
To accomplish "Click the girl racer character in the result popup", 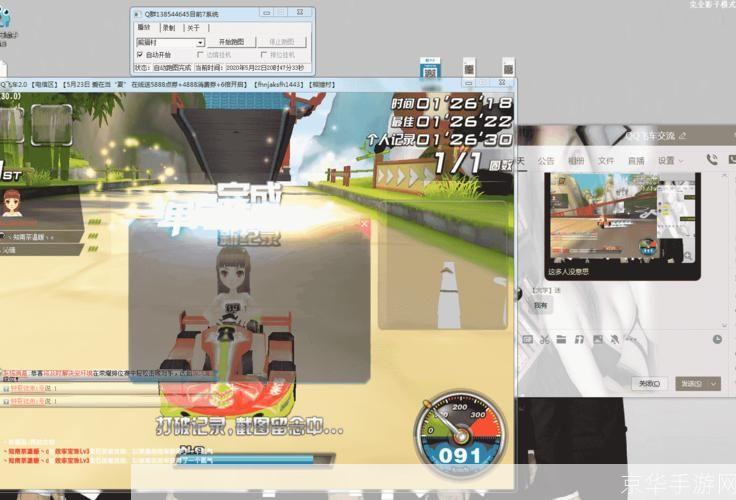I will point(233,286).
